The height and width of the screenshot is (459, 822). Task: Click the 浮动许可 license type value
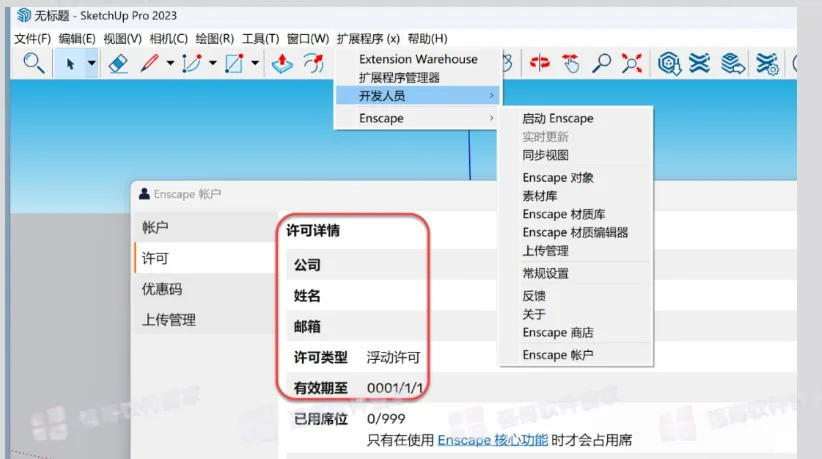click(393, 358)
